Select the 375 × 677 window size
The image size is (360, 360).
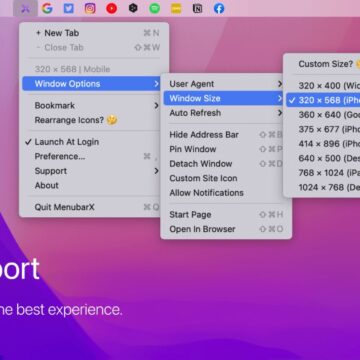(323, 129)
